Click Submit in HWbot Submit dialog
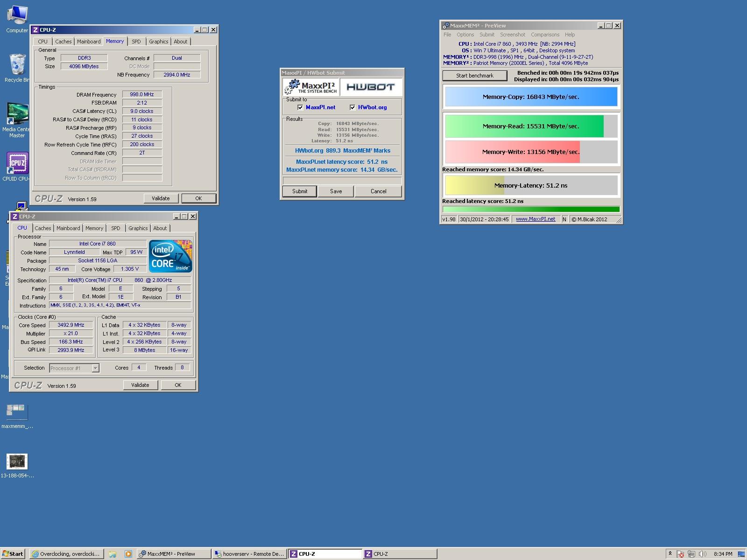The height and width of the screenshot is (560, 747). click(x=300, y=191)
